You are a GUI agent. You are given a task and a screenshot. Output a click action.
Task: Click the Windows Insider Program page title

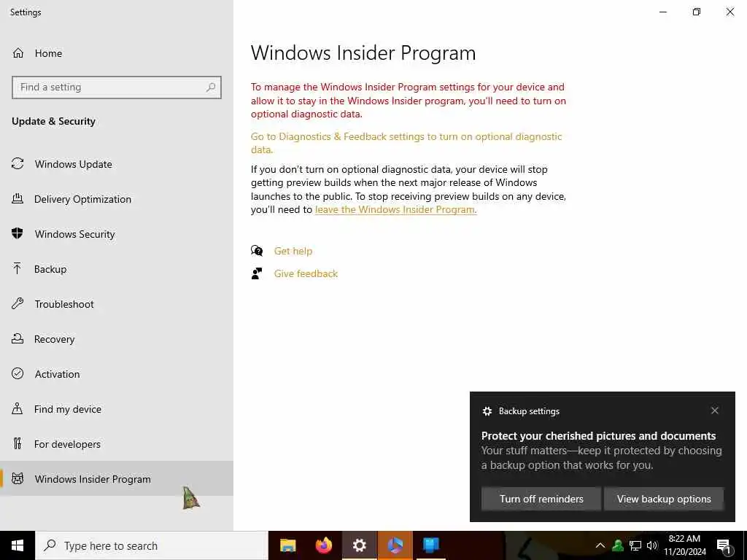pos(363,52)
